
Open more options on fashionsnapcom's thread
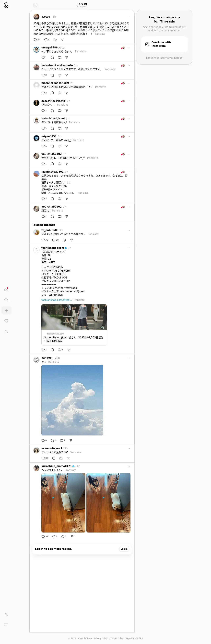(129, 248)
